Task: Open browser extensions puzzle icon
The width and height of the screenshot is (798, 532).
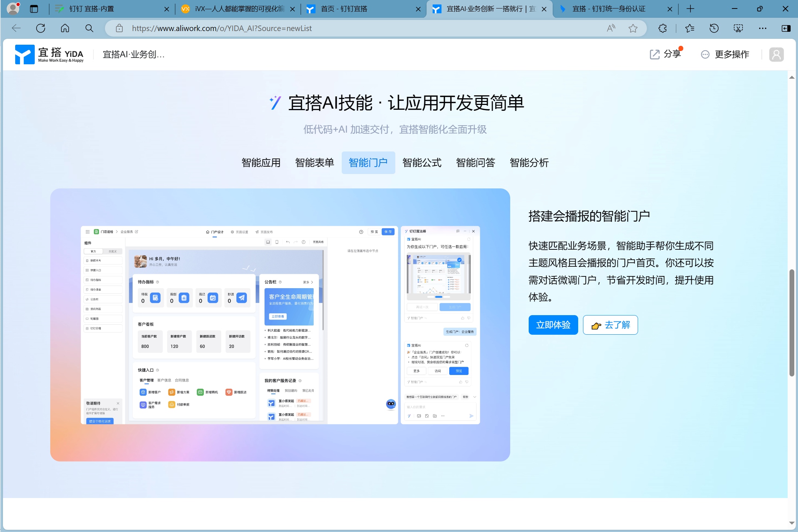Action: (x=663, y=28)
